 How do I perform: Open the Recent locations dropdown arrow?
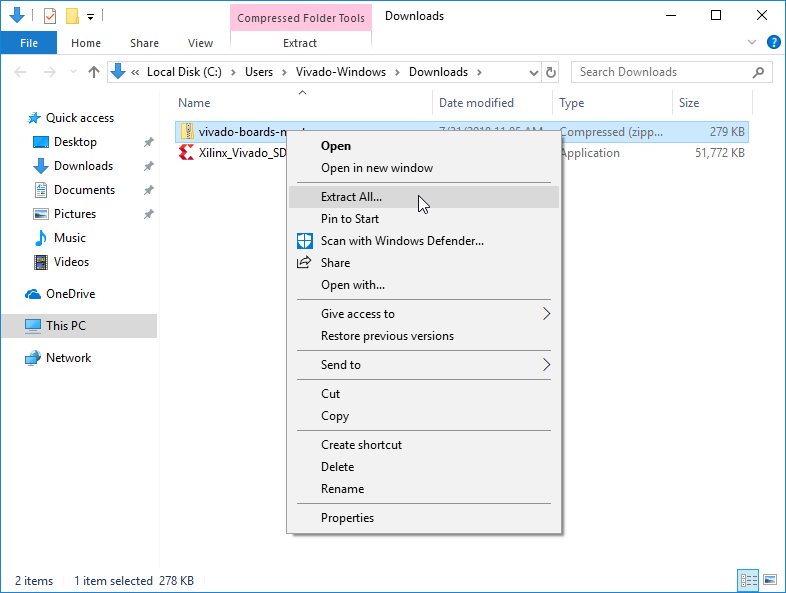[73, 72]
